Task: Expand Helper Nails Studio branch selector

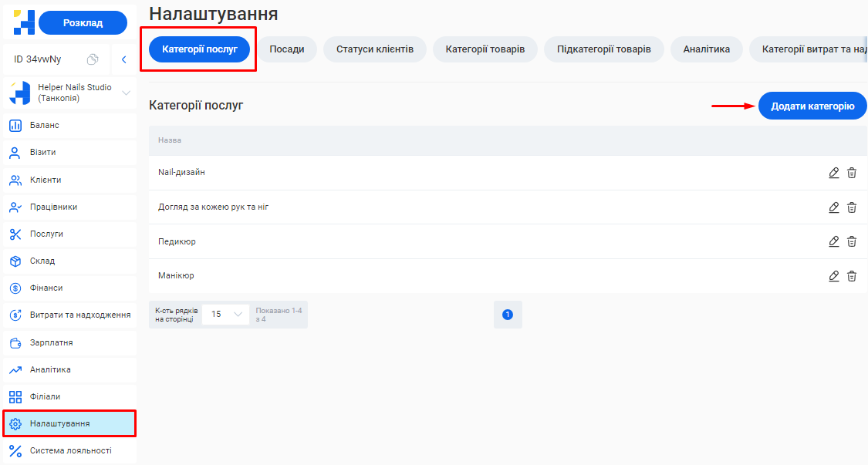Action: pyautogui.click(x=127, y=93)
